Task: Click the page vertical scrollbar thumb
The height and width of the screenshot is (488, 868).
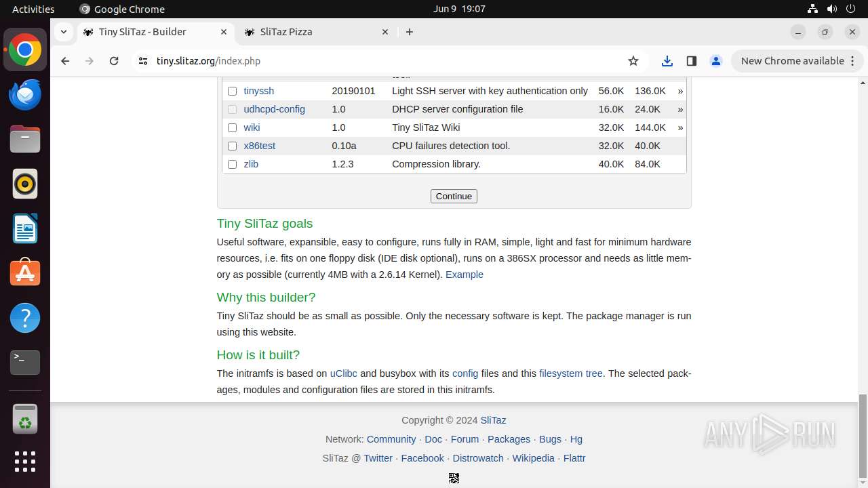Action: 863,436
